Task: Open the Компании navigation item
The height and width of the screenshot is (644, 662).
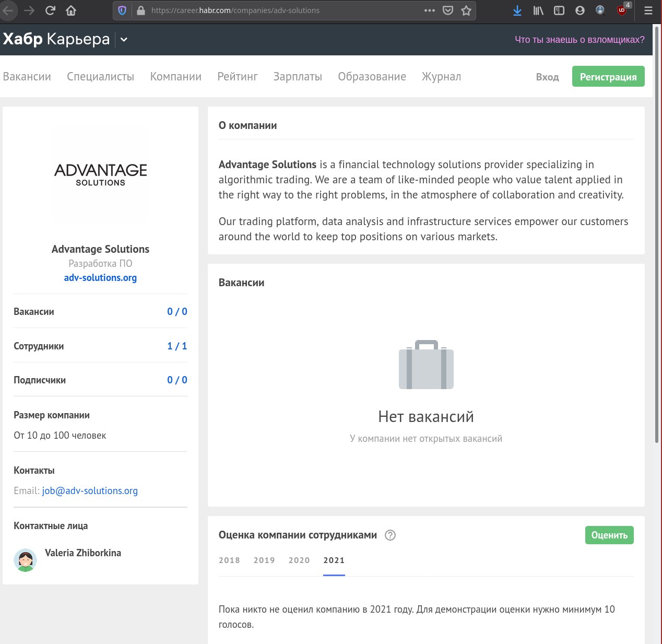Action: tap(175, 77)
